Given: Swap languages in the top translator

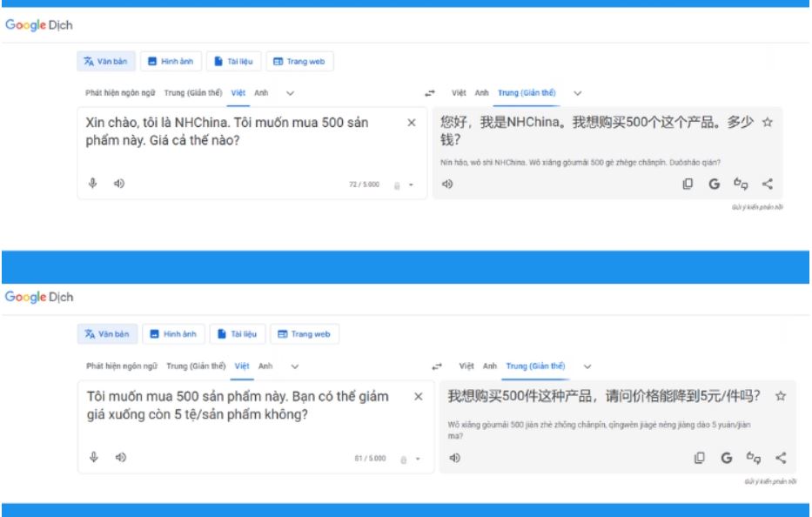Looking at the screenshot, I should pos(429,93).
